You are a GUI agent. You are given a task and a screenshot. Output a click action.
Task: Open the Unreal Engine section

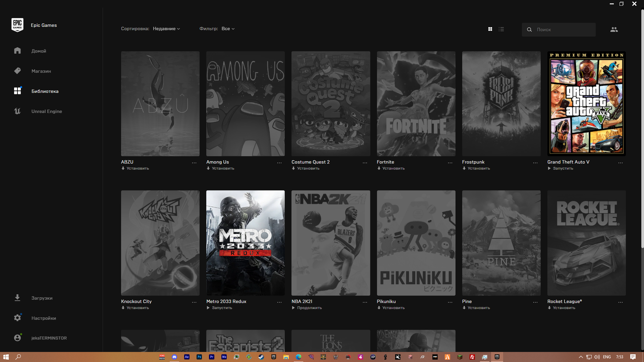tap(47, 111)
